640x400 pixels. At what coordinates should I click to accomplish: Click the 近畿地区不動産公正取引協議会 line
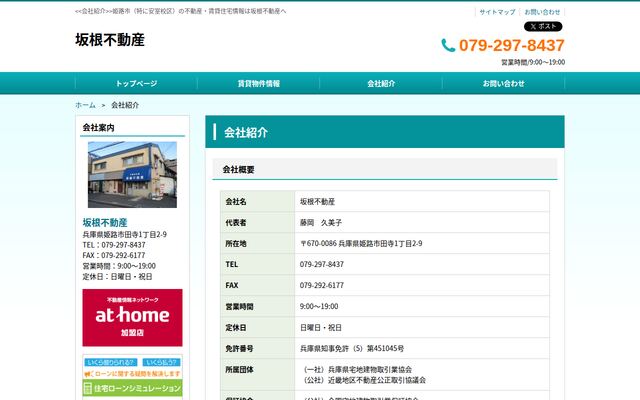coord(364,380)
